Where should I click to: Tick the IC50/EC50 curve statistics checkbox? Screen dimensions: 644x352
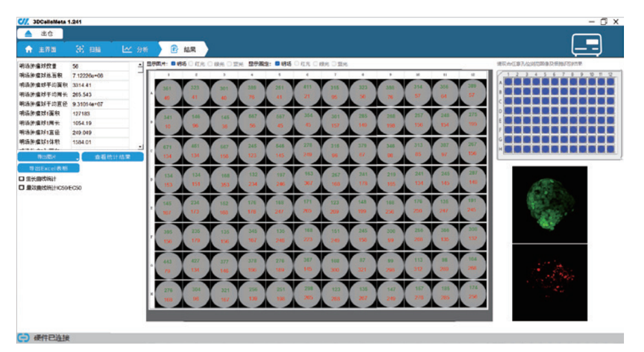pyautogui.click(x=21, y=188)
